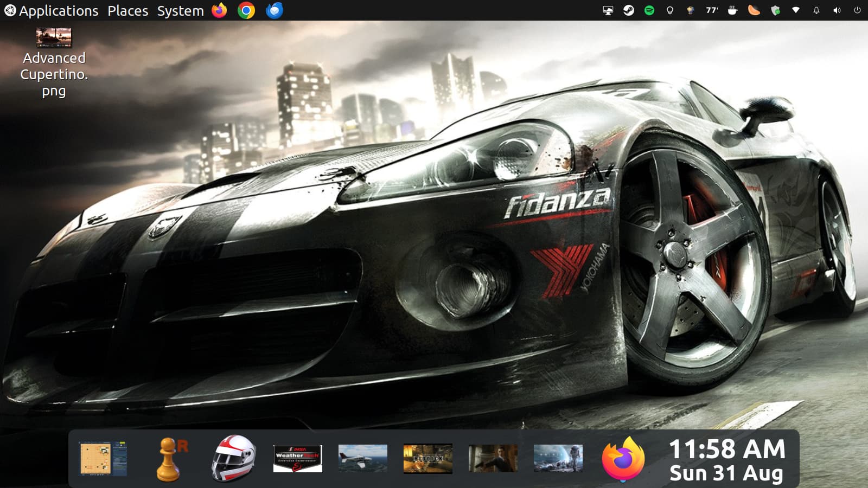Click the Spotify tray icon
This screenshot has height=488, width=868.
[649, 10]
